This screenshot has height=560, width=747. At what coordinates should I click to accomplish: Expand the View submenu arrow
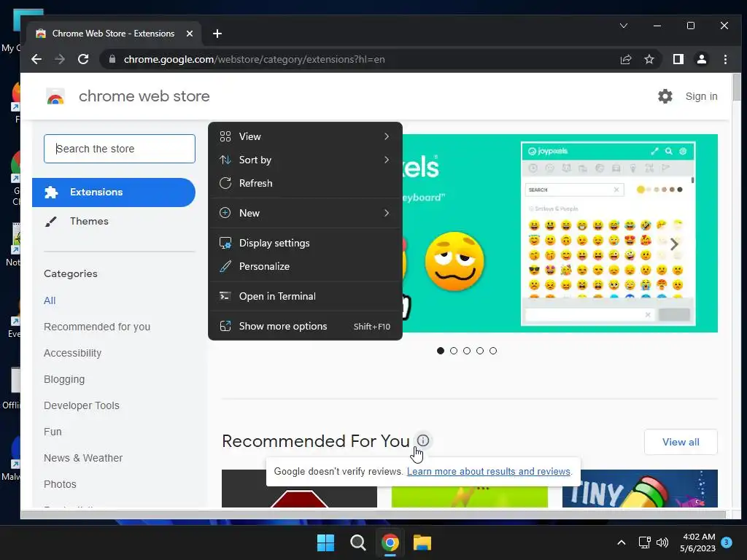[x=387, y=136]
